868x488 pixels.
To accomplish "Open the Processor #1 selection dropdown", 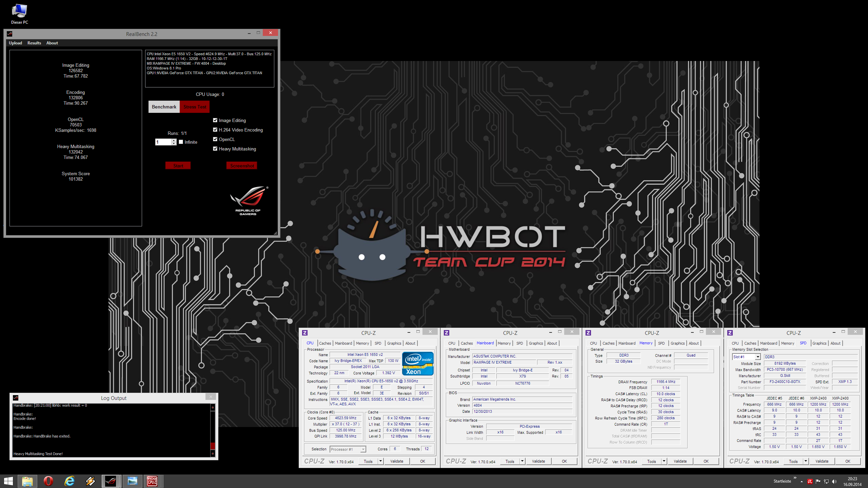I will [363, 449].
